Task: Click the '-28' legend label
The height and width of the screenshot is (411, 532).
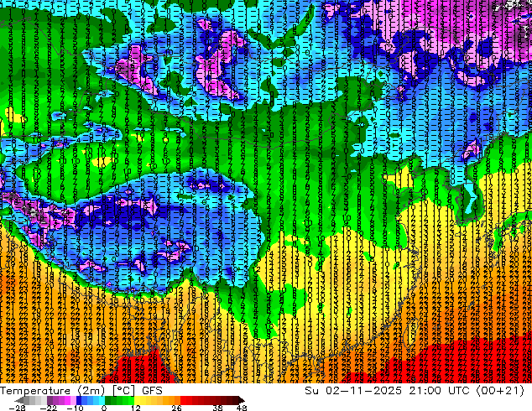Action: pyautogui.click(x=18, y=408)
